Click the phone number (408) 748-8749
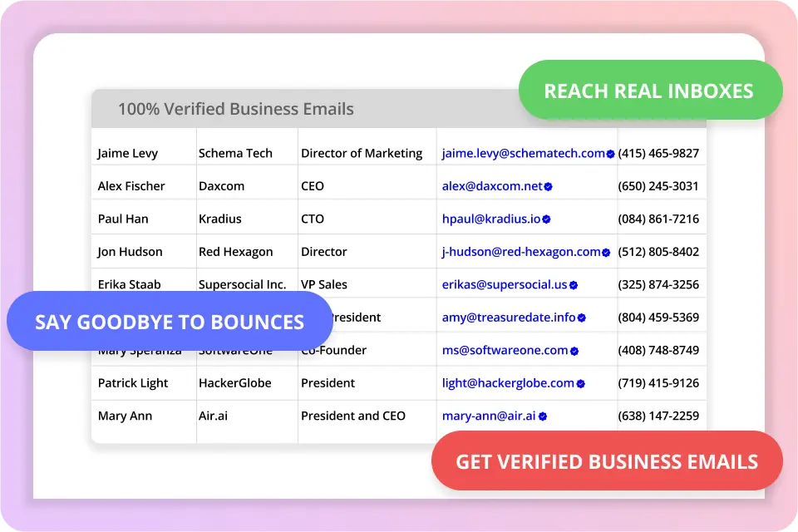Viewport: 798px width, 532px height. 658,350
